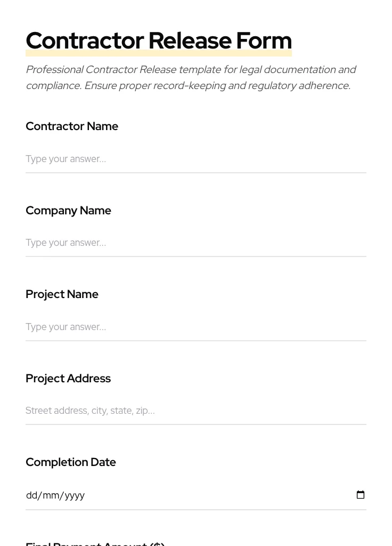Click into the Contractor Name text field
Image resolution: width=392 pixels, height=546 pixels.
point(160,159)
